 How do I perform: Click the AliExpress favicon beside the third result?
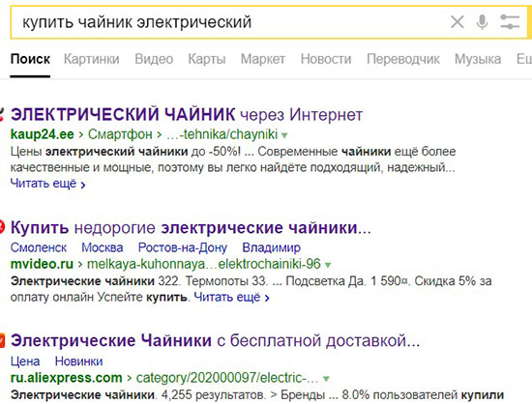2,341
